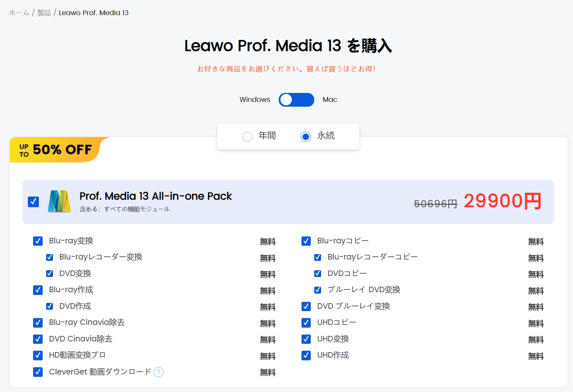Go to ホーム in the breadcrumb

coord(19,13)
